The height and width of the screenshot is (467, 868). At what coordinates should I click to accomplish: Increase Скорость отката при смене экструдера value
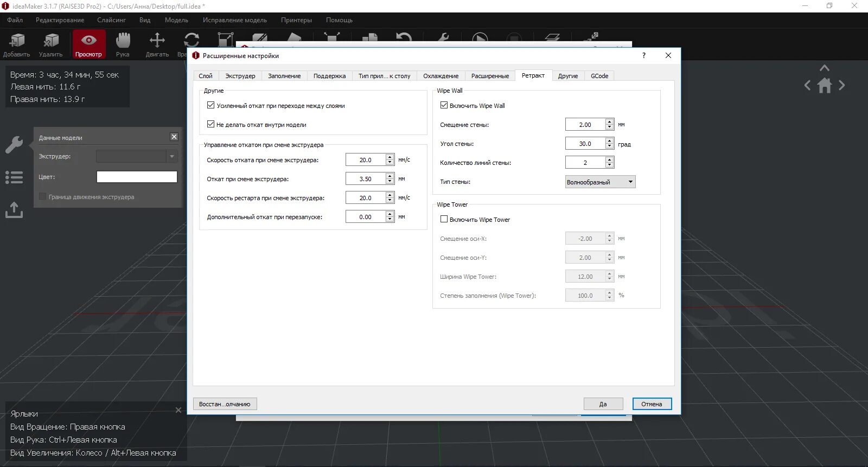tap(390, 157)
